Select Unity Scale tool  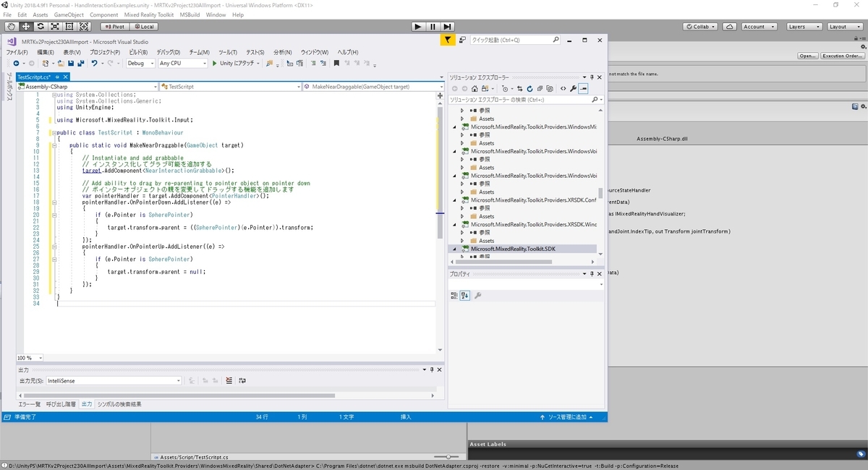point(54,27)
